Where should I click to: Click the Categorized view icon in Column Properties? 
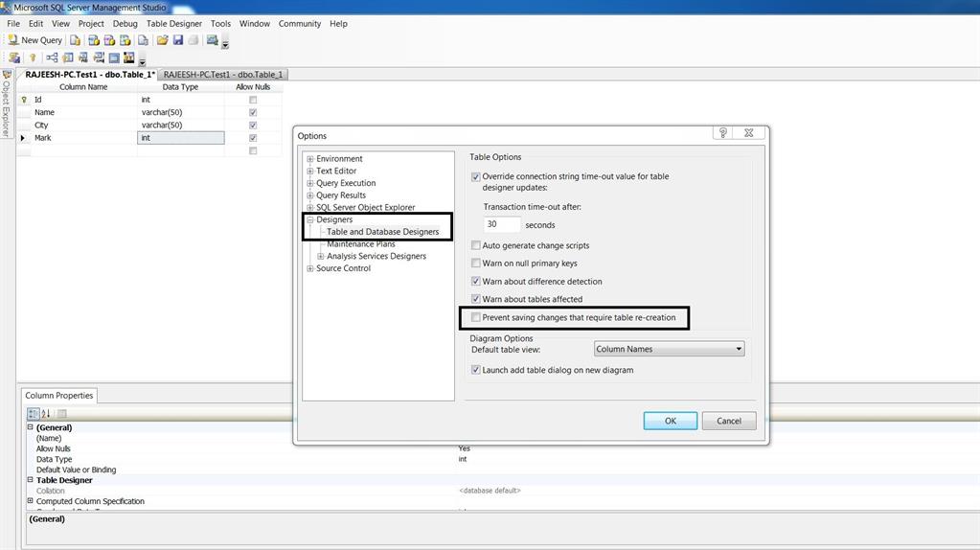click(x=34, y=414)
